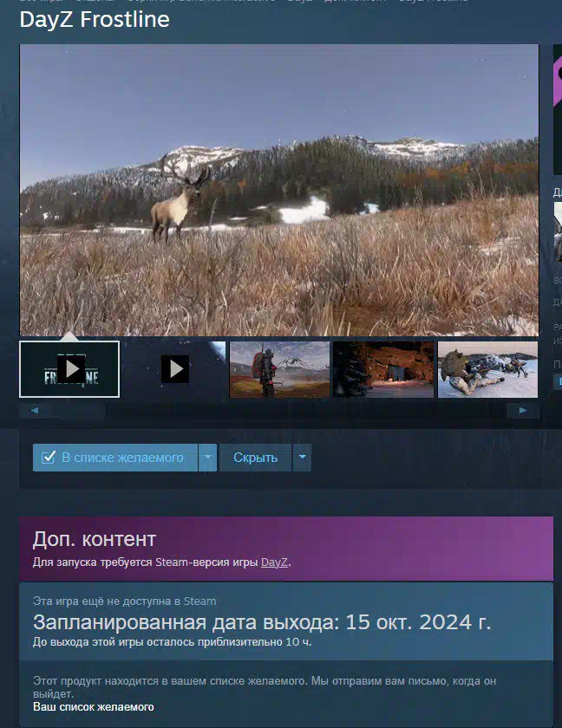
Task: Click the planned release date text
Action: 262,622
